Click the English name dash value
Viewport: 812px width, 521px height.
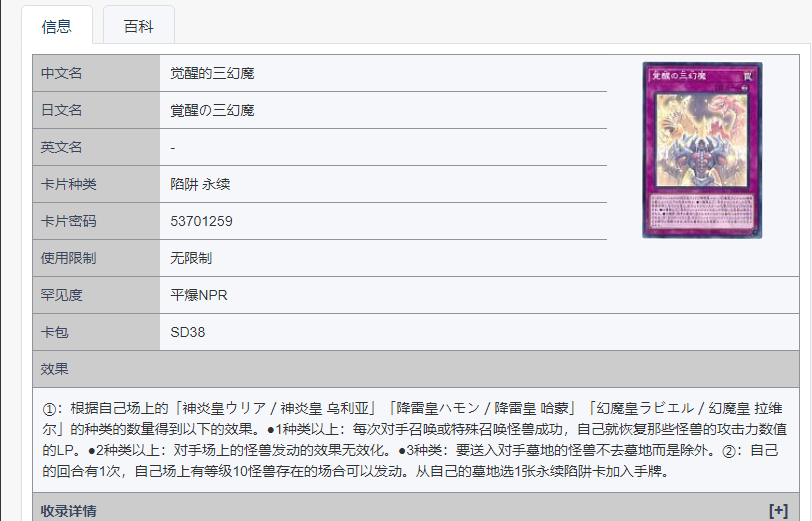tap(173, 148)
